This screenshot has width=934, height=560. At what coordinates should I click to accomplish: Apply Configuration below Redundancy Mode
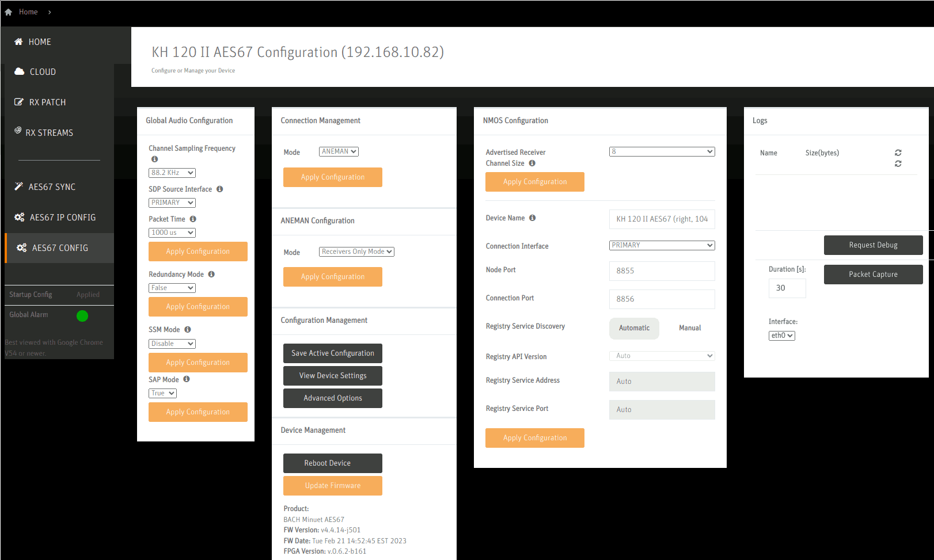pos(198,307)
